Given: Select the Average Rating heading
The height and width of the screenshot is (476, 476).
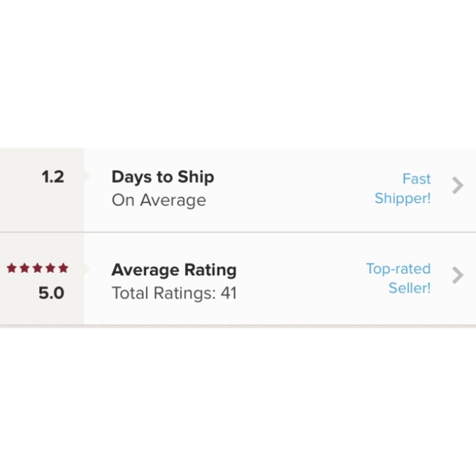Looking at the screenshot, I should (174, 270).
